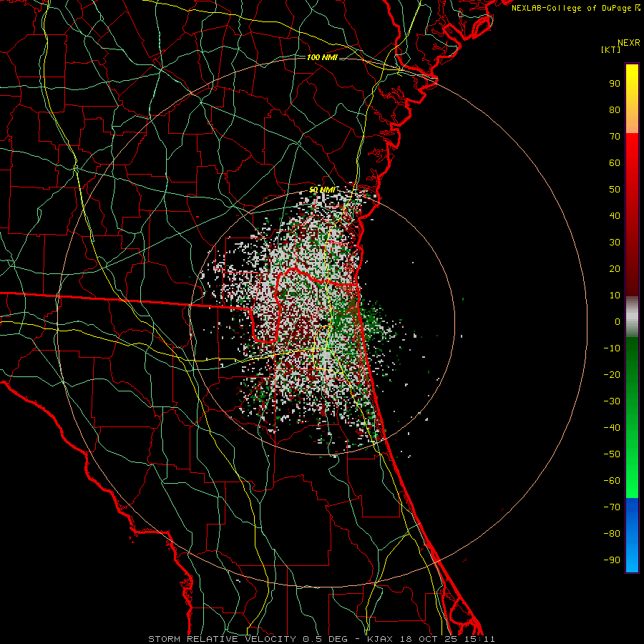Click the 50 NMI range ring label
Viewport: 644px width, 644px height.
pos(322,190)
